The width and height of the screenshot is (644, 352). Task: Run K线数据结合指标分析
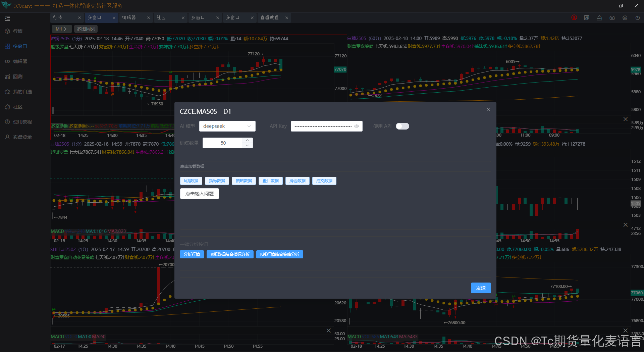[230, 254]
